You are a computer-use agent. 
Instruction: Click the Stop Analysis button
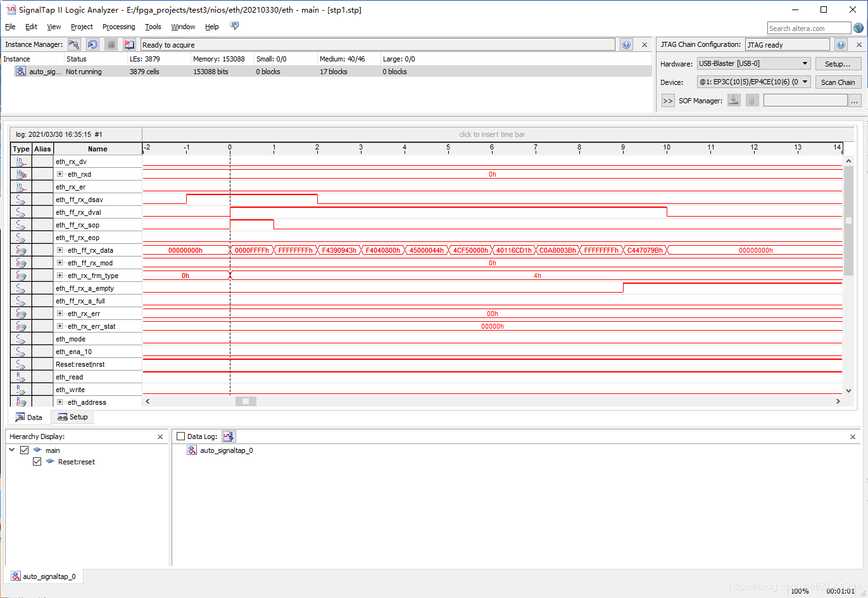[x=111, y=44]
